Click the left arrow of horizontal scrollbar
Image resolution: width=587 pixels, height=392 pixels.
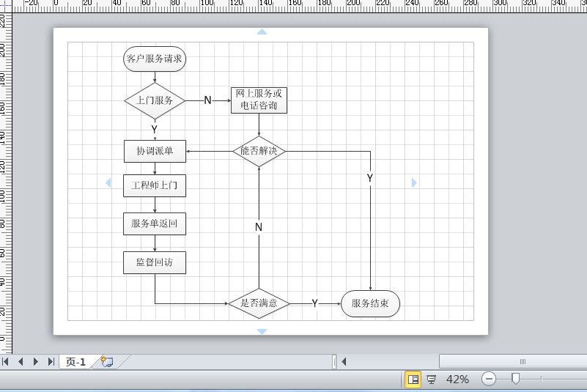pos(343,361)
